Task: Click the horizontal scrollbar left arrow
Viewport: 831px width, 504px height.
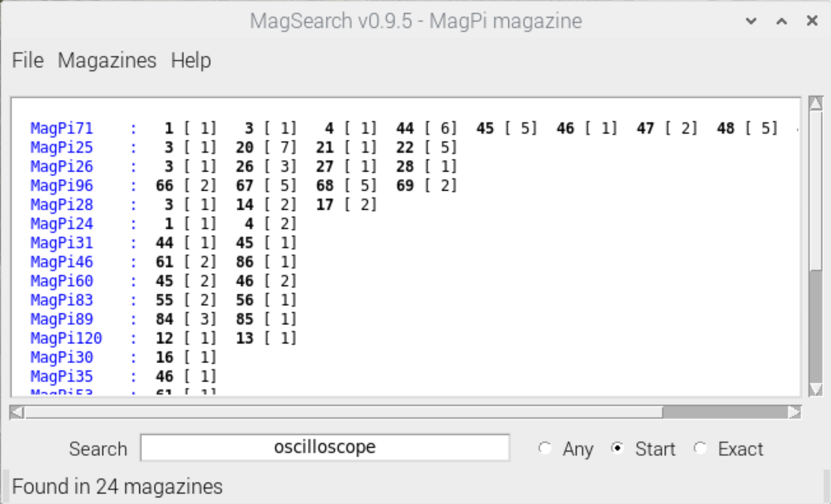Action: [x=17, y=412]
